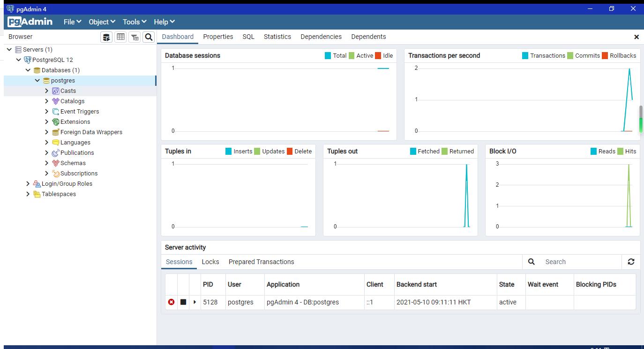Click the Subscriptions node icon
The height and width of the screenshot is (349, 644).
pyautogui.click(x=56, y=174)
